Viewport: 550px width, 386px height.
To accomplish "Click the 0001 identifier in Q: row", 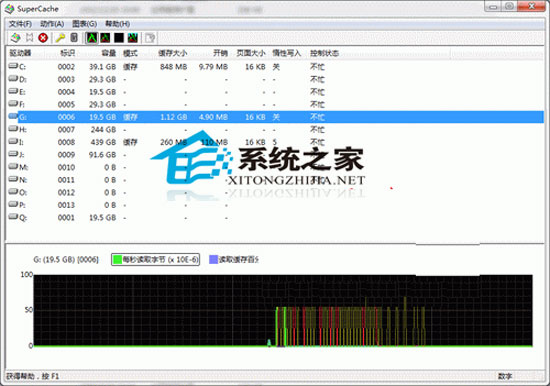I will (66, 218).
